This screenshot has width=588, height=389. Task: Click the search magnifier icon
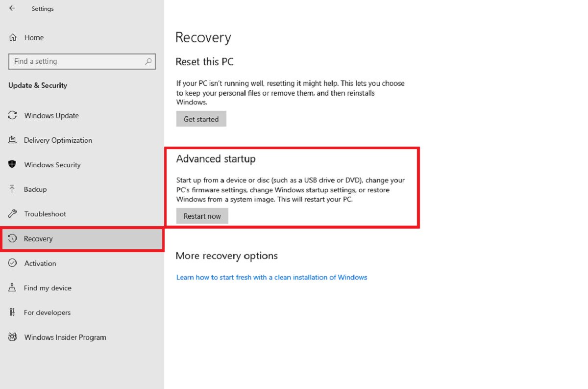[148, 61]
